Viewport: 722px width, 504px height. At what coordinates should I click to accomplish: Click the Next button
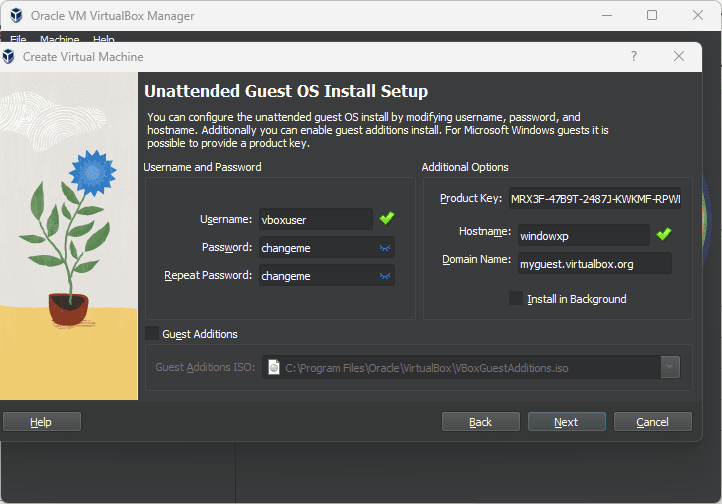click(x=566, y=422)
